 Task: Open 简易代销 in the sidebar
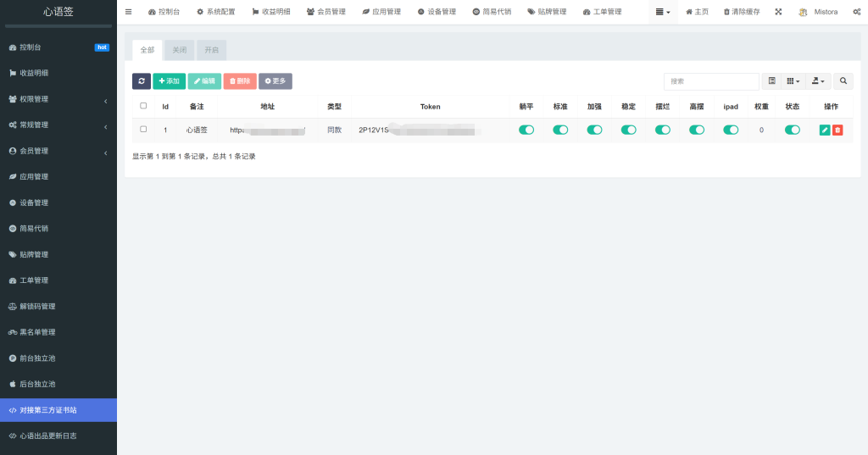[x=58, y=229]
